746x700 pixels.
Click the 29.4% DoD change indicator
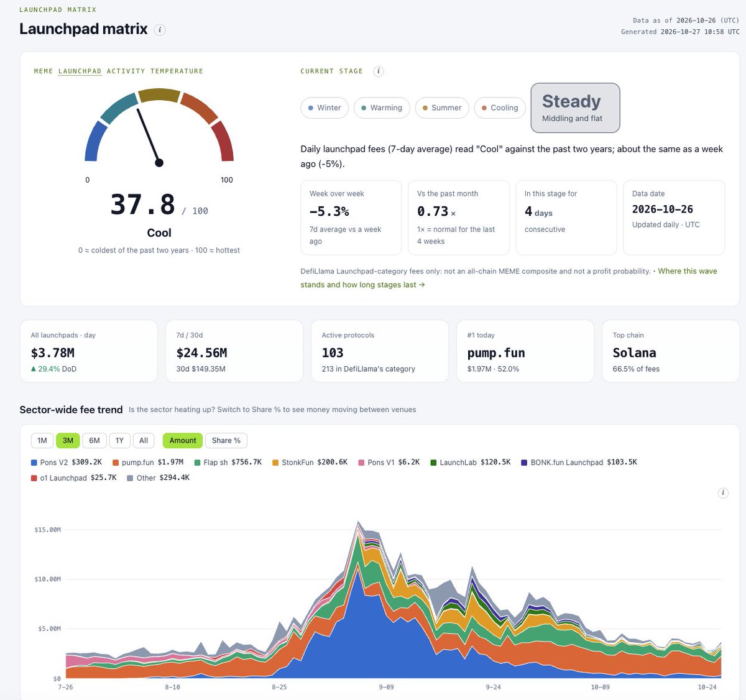(x=53, y=369)
